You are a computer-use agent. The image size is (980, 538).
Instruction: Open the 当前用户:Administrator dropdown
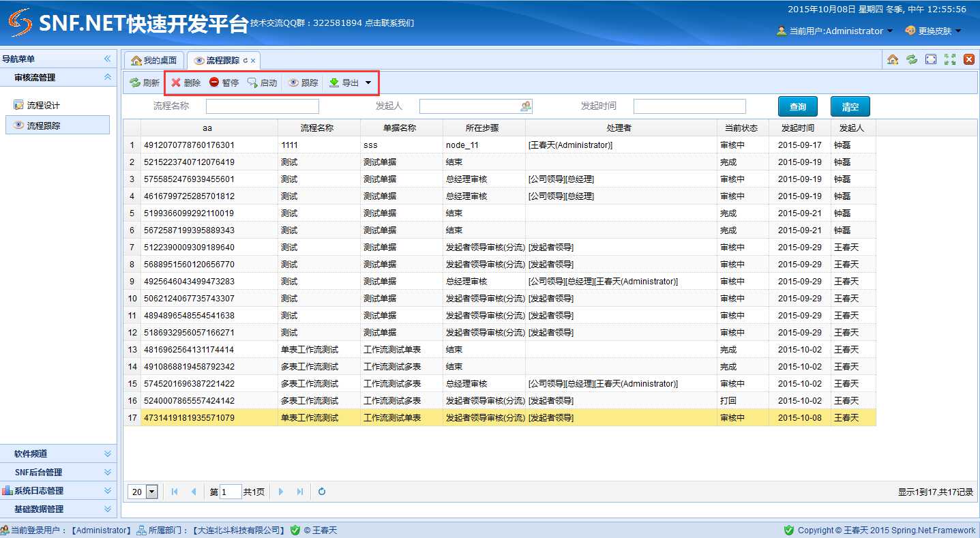click(835, 31)
